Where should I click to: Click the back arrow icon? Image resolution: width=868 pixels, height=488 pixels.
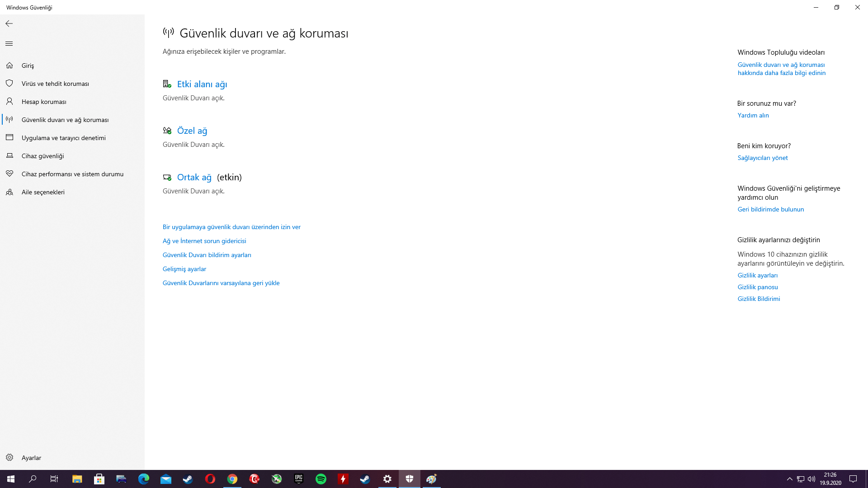tap(9, 23)
